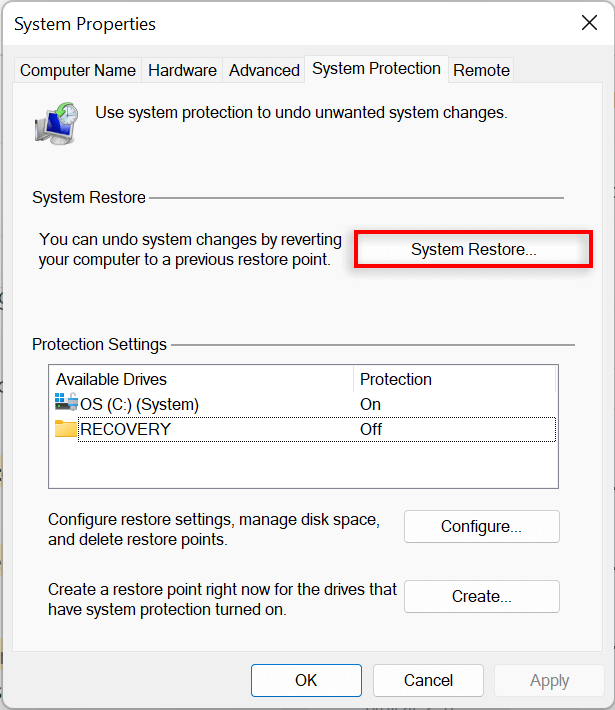This screenshot has width=615, height=710.
Task: Select the RECOVERY drive row
Action: pos(303,429)
